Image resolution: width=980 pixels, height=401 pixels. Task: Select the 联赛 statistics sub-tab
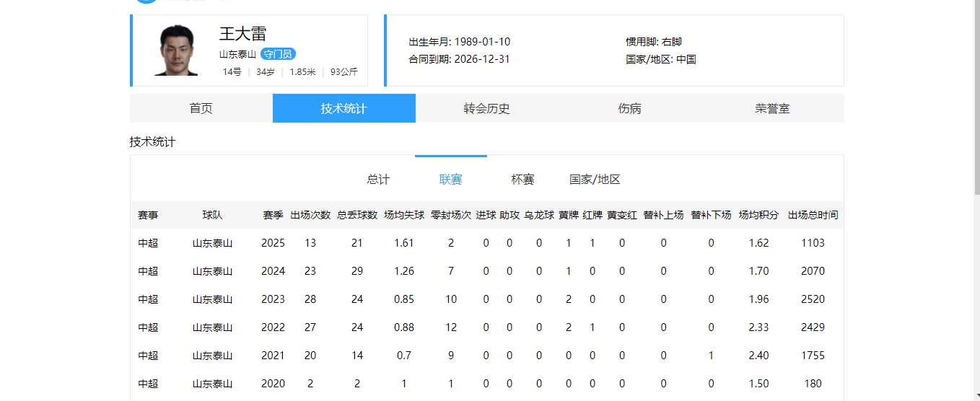tap(450, 180)
